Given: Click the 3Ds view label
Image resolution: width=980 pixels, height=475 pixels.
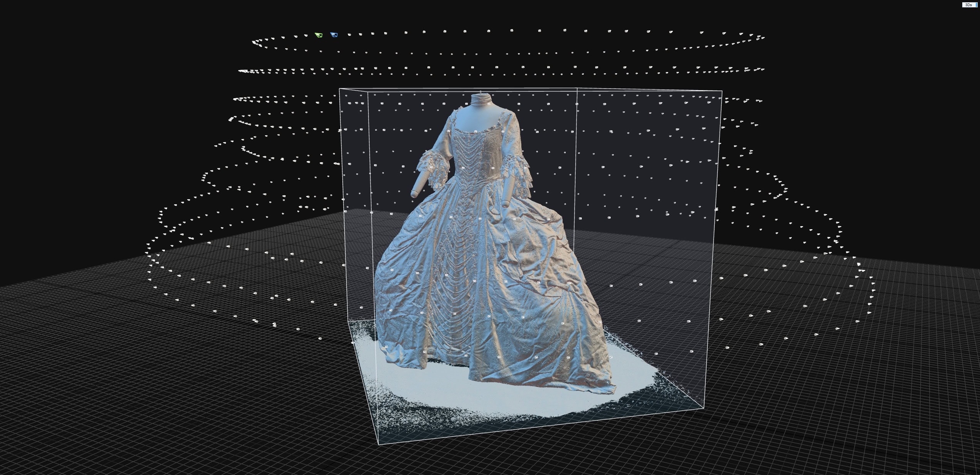Looking at the screenshot, I should point(968,5).
